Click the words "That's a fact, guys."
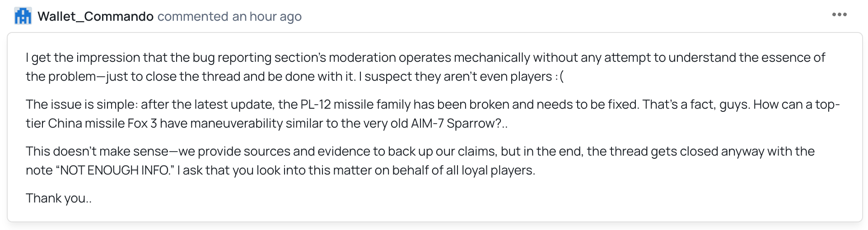Image resolution: width=868 pixels, height=230 pixels. (x=696, y=104)
